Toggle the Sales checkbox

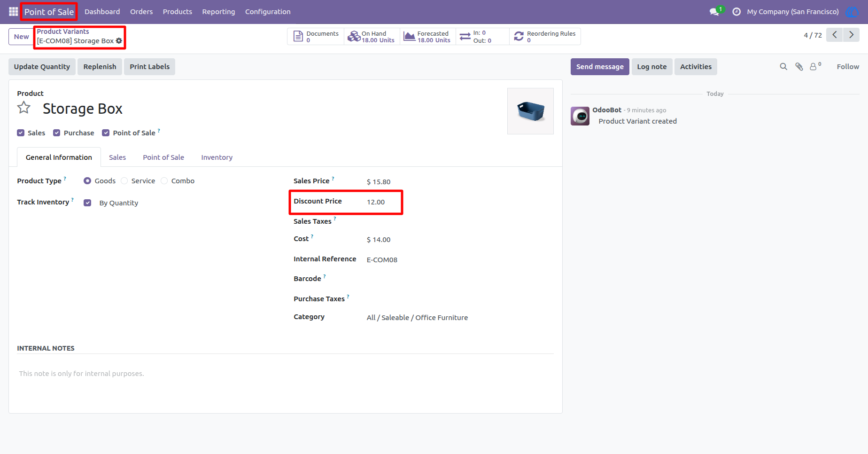[21, 133]
